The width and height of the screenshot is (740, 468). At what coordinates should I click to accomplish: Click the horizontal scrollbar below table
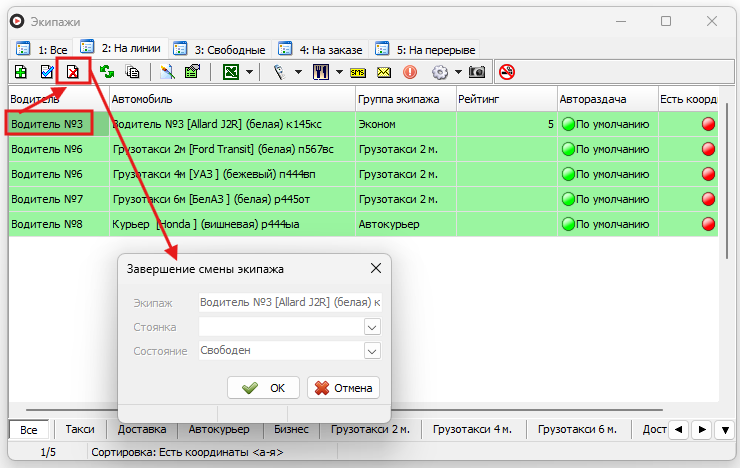pos(345,410)
